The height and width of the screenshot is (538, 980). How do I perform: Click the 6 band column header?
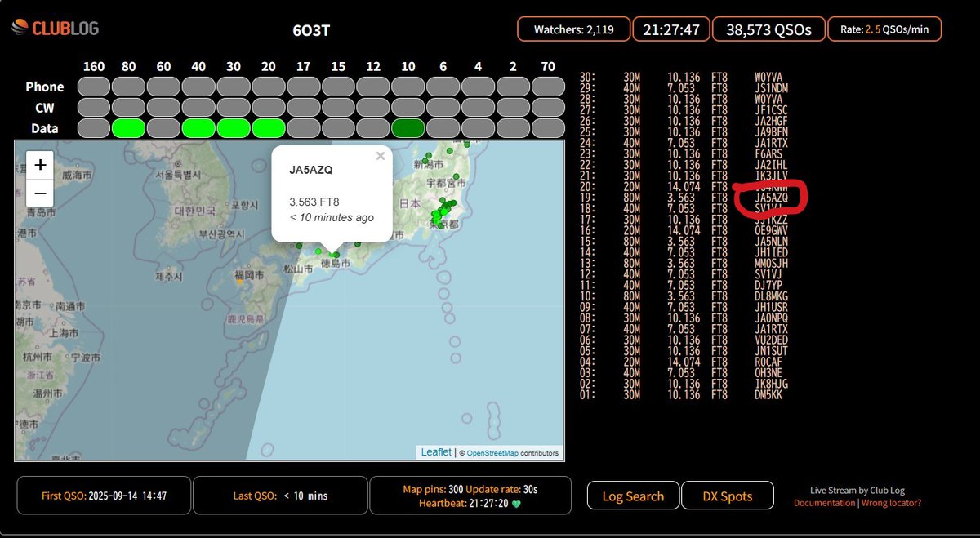tap(443, 66)
